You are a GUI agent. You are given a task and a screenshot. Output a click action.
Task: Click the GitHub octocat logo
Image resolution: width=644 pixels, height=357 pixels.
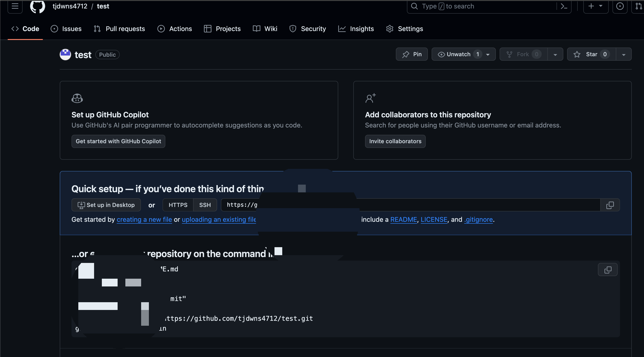[x=37, y=6]
